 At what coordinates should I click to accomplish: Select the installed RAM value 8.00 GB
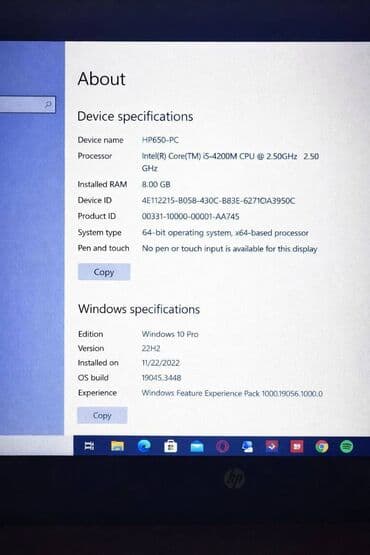pos(156,184)
